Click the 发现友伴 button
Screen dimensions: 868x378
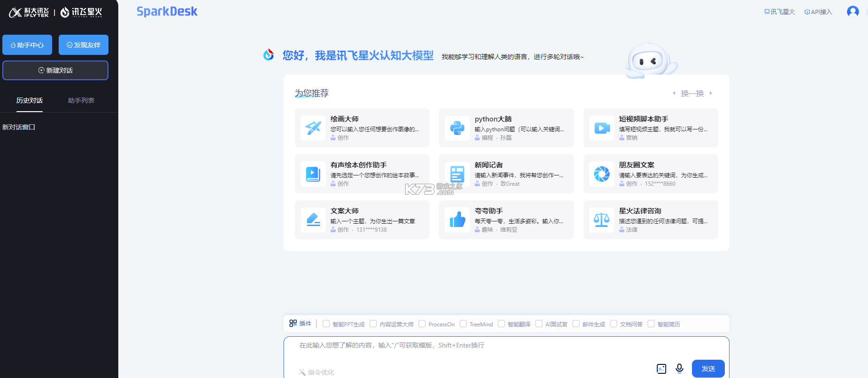pyautogui.click(x=84, y=45)
